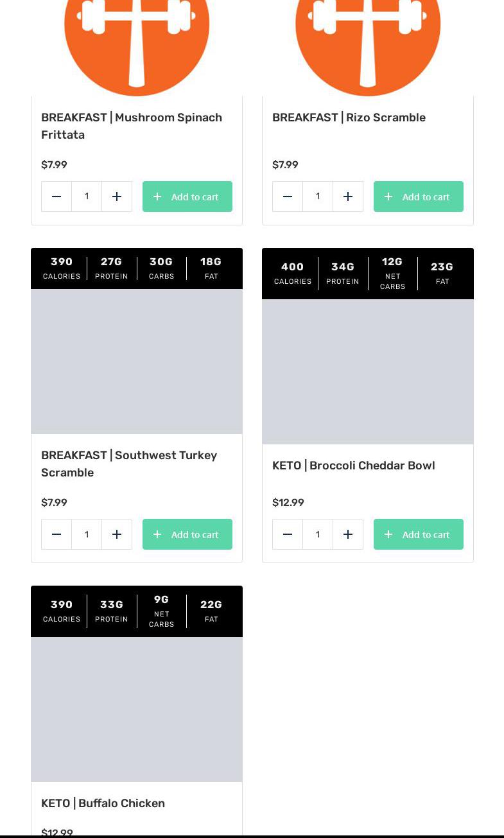Open Buffalo Chicken product image placeholder
504x838 pixels.
137,710
